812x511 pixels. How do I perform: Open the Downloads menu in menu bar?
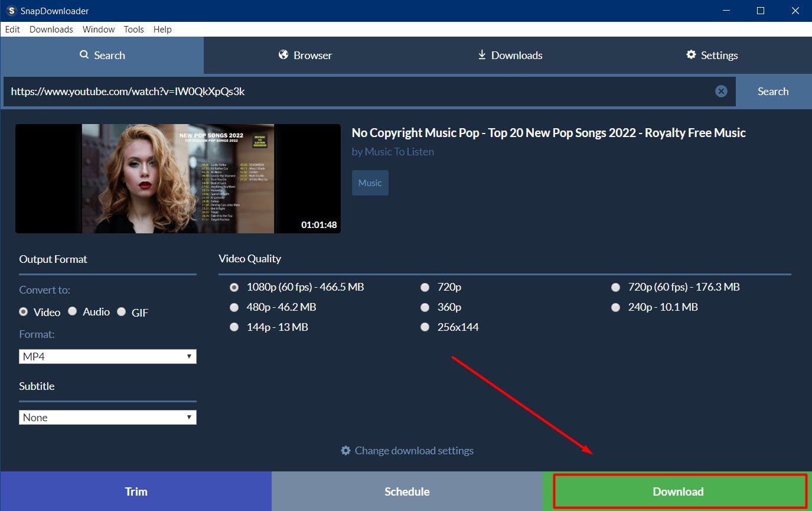(51, 29)
